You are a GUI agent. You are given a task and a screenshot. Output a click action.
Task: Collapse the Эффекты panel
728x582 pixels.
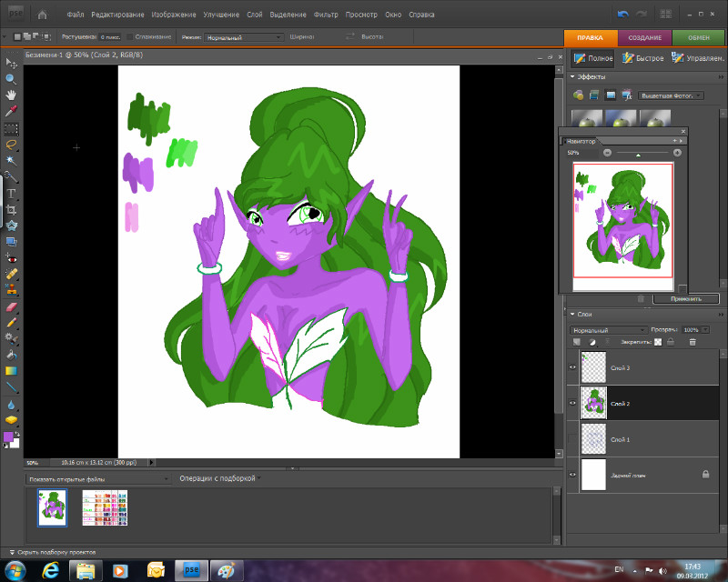[x=572, y=77]
